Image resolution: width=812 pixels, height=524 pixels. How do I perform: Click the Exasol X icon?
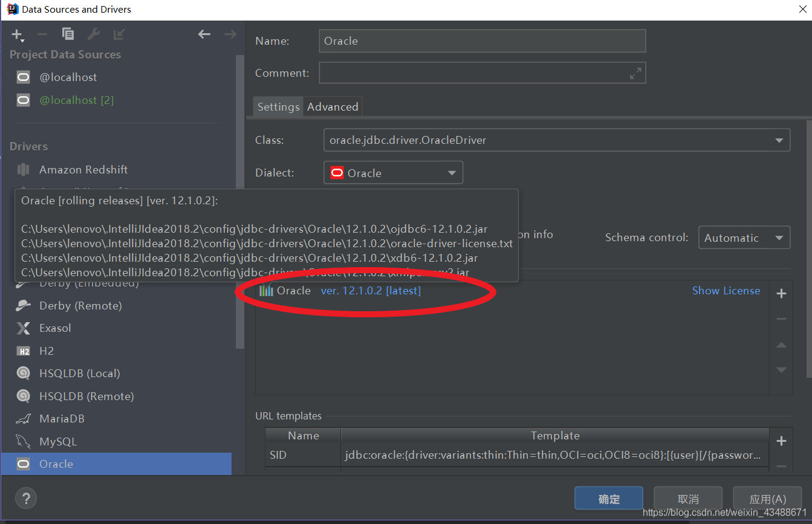click(x=23, y=328)
